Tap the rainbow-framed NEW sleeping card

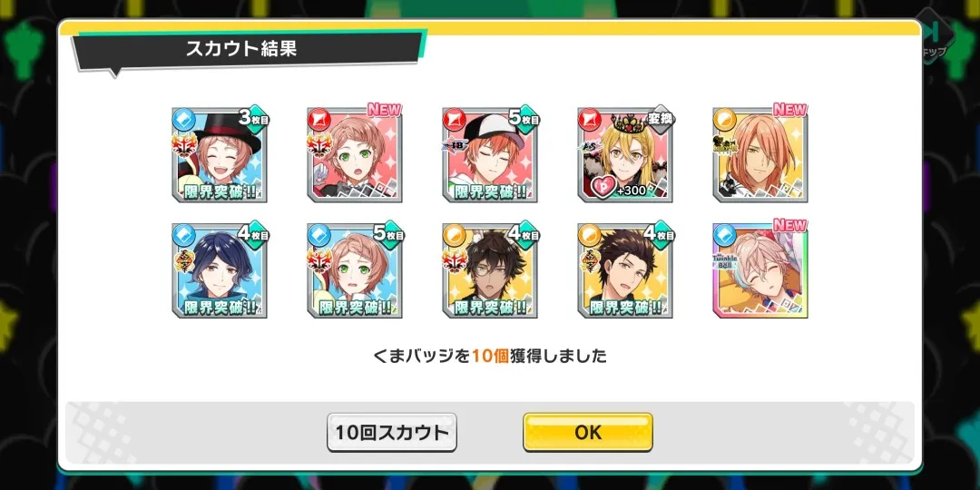pyautogui.click(x=760, y=270)
